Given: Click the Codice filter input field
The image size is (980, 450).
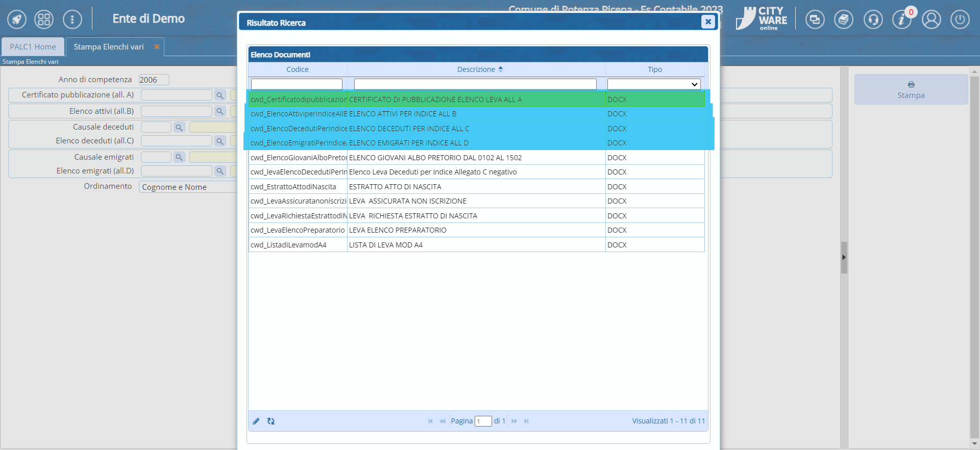Looking at the screenshot, I should pyautogui.click(x=297, y=84).
